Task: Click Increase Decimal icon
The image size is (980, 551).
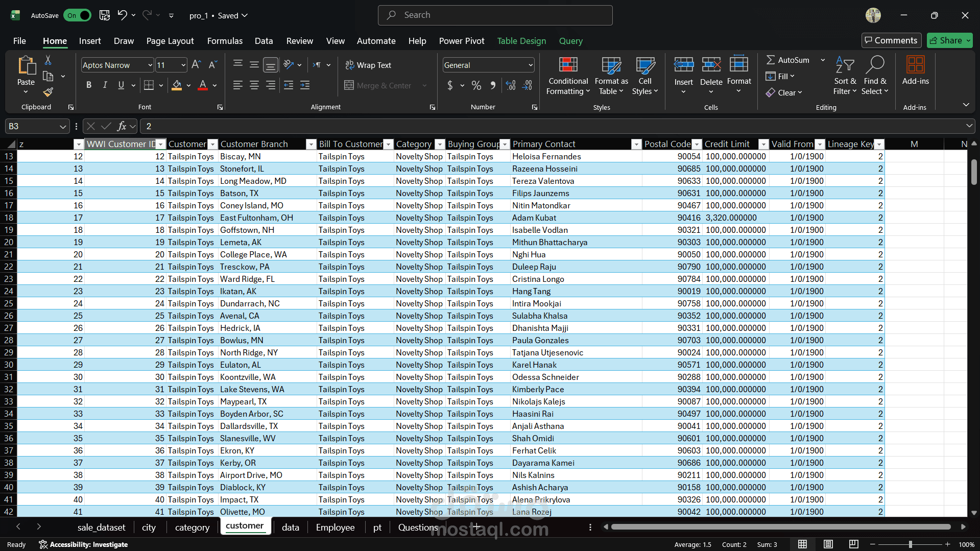Action: point(511,85)
